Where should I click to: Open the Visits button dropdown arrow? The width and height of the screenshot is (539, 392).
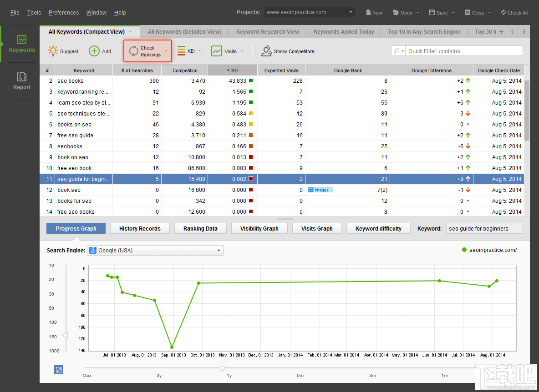pos(242,51)
